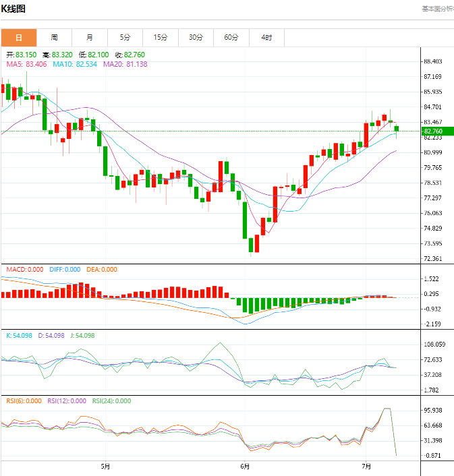The width and height of the screenshot is (454, 476).
Task: Open the 15分 interval tab
Action: click(x=161, y=38)
